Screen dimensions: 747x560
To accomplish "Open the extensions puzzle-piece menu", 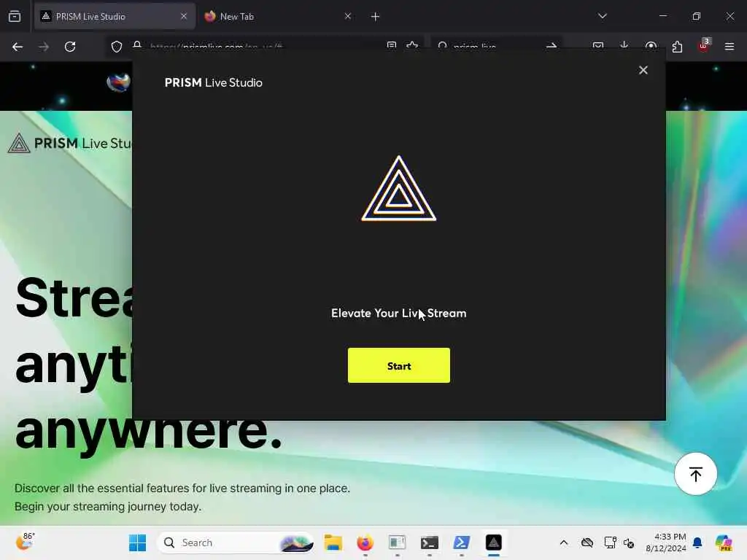I will click(x=677, y=47).
